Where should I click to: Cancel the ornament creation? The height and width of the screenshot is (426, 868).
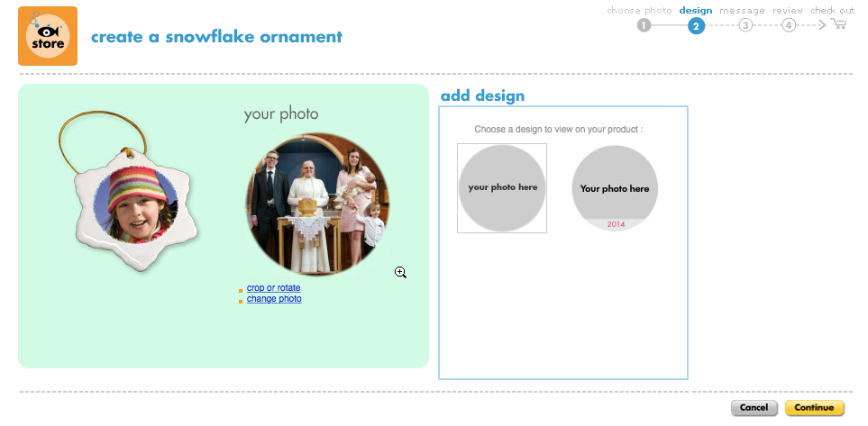point(754,408)
